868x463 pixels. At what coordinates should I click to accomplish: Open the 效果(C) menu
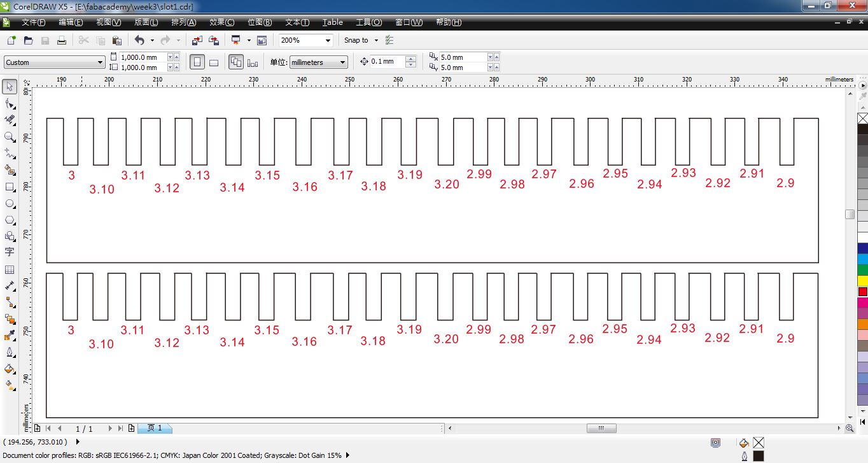(221, 22)
